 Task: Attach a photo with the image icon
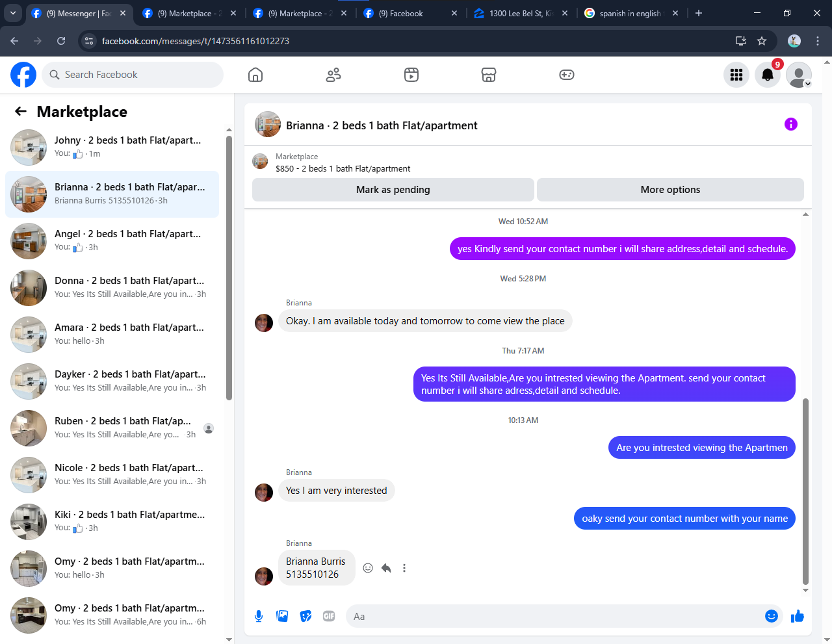pyautogui.click(x=282, y=616)
